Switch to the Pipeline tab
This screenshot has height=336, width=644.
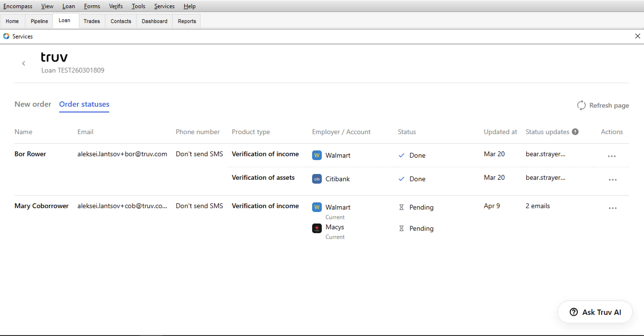click(39, 21)
